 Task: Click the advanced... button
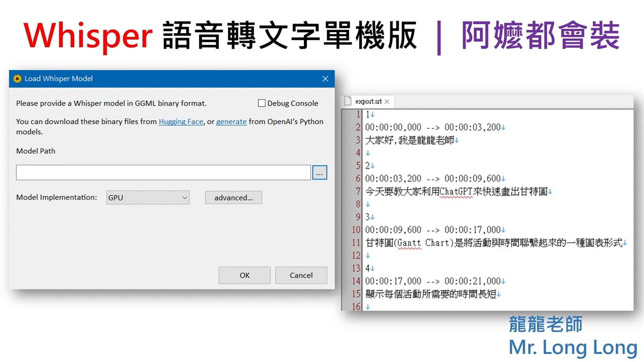point(233,198)
